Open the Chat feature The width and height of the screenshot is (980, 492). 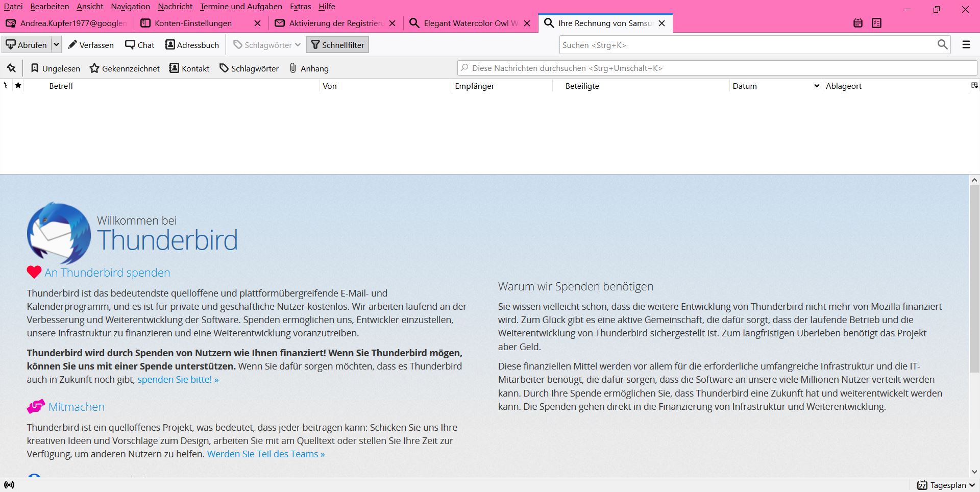pyautogui.click(x=139, y=45)
